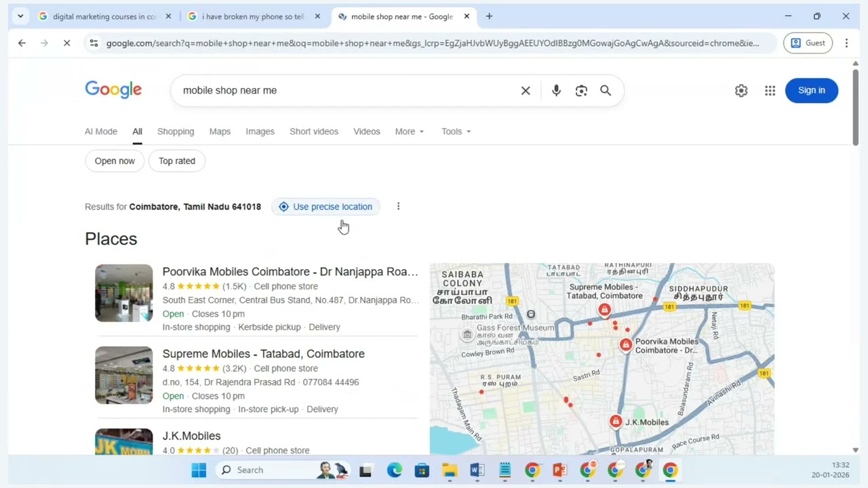The image size is (868, 488).
Task: Expand the More search categories dropdown
Action: click(410, 131)
